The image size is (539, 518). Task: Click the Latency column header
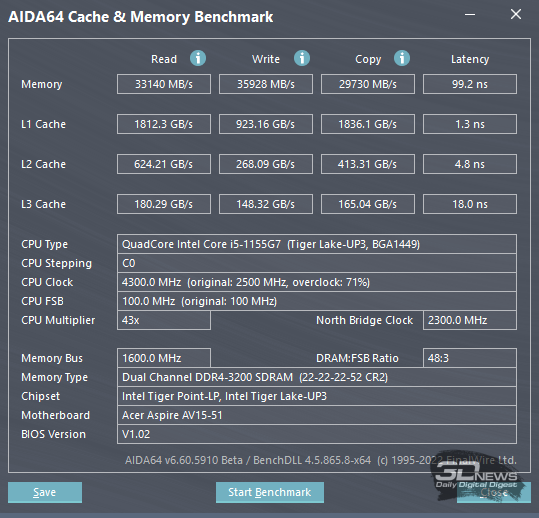click(x=470, y=59)
